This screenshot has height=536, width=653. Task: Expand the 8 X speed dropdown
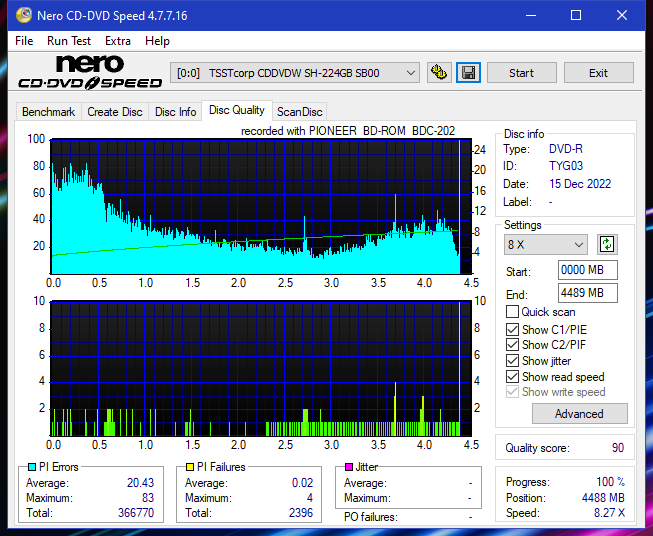[546, 244]
